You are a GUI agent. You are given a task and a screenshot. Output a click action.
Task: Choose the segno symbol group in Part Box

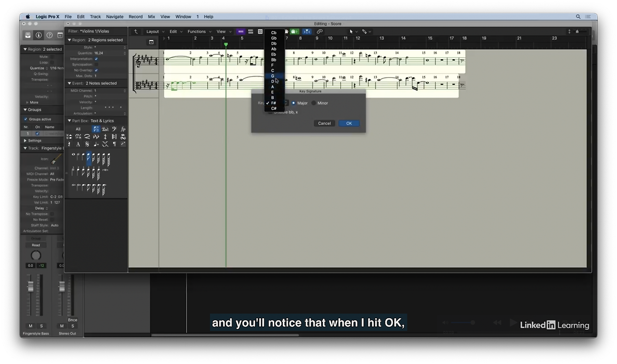pos(87,144)
